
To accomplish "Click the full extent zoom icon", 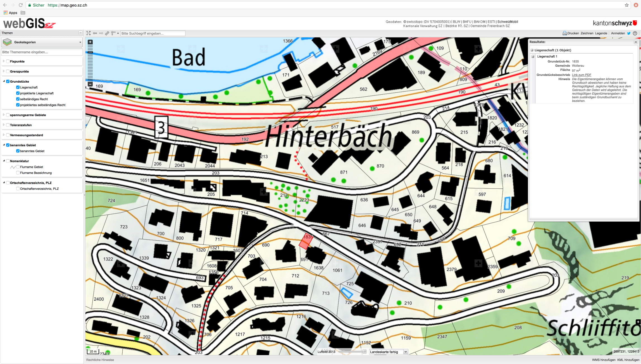I will pyautogui.click(x=89, y=33).
